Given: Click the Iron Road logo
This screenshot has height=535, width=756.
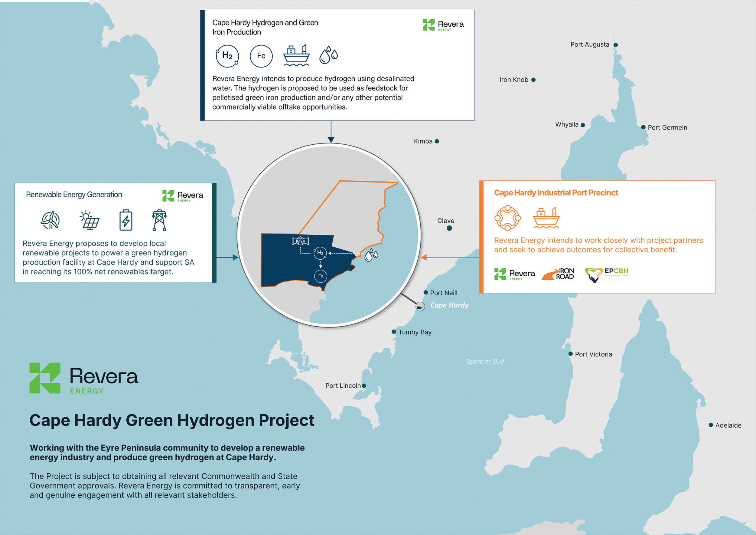Looking at the screenshot, I should [x=558, y=274].
